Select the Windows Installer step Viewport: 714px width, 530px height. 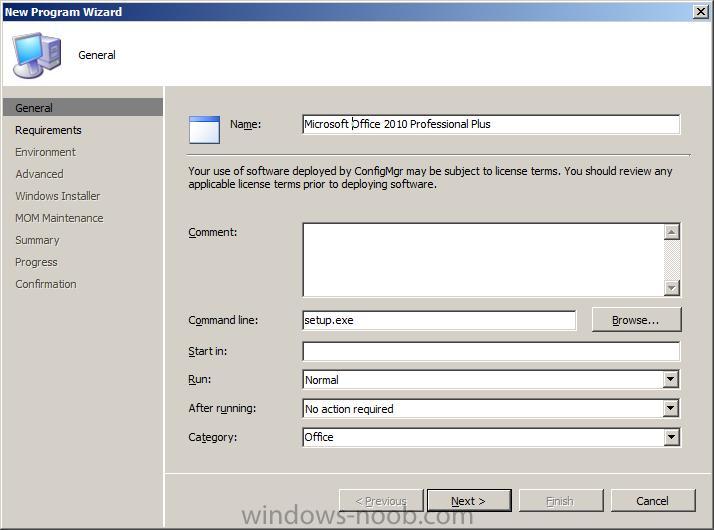[x=57, y=196]
